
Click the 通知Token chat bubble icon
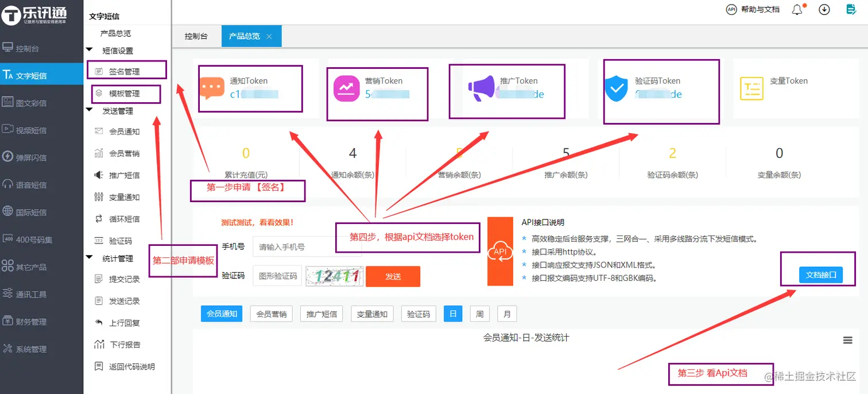(x=212, y=88)
